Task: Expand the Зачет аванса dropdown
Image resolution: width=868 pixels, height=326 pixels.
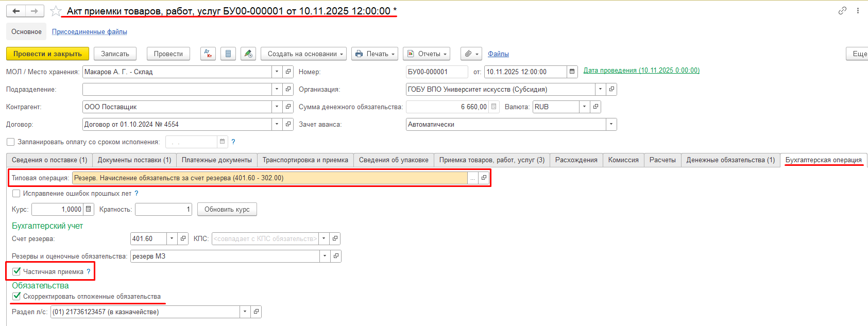Action: pos(611,125)
